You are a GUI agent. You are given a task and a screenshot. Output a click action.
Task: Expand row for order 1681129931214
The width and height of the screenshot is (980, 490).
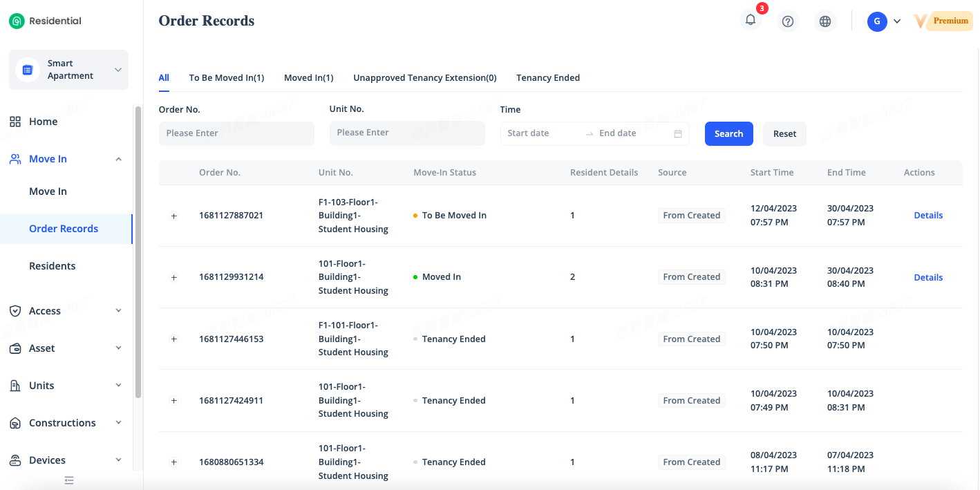click(174, 278)
